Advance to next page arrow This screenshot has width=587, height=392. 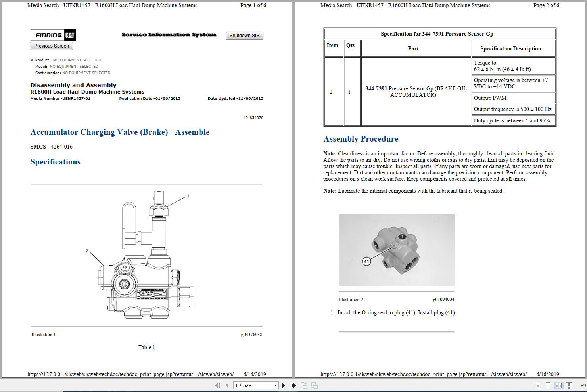(284, 385)
